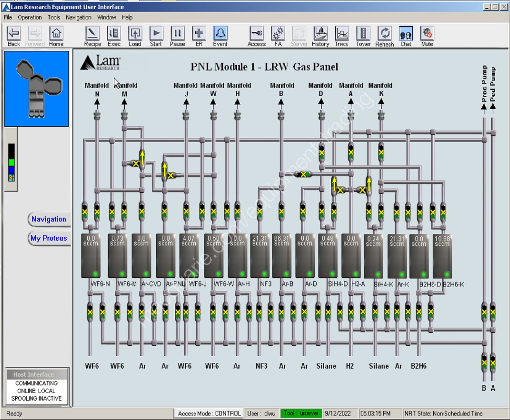Open the Tools menu
Viewport: 510px width, 420px height.
coord(54,17)
